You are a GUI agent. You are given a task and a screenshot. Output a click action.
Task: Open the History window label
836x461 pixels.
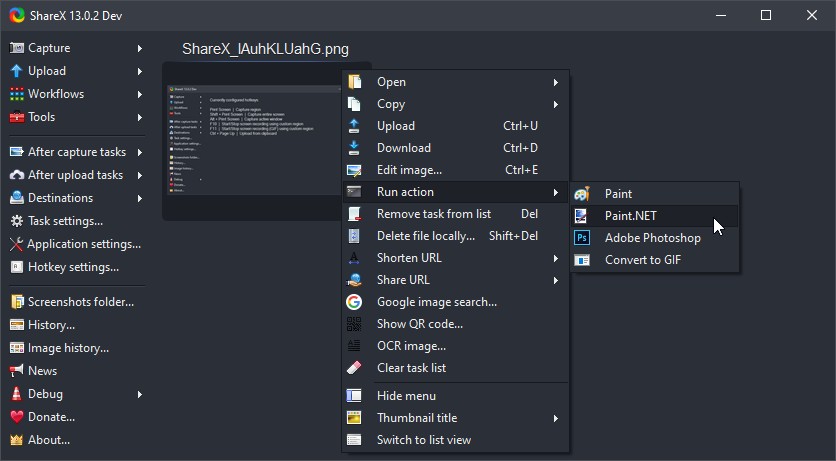click(x=51, y=325)
